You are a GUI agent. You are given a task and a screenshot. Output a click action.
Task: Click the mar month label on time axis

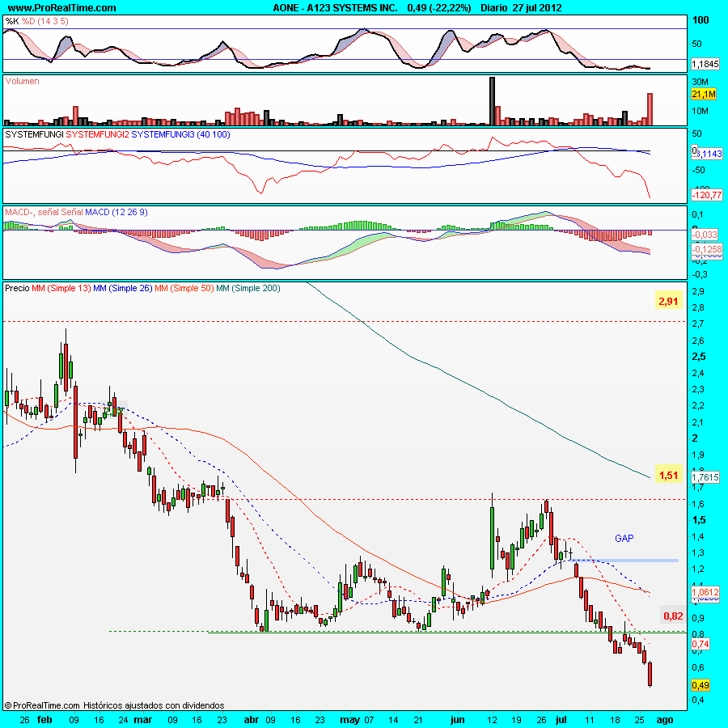(x=143, y=720)
